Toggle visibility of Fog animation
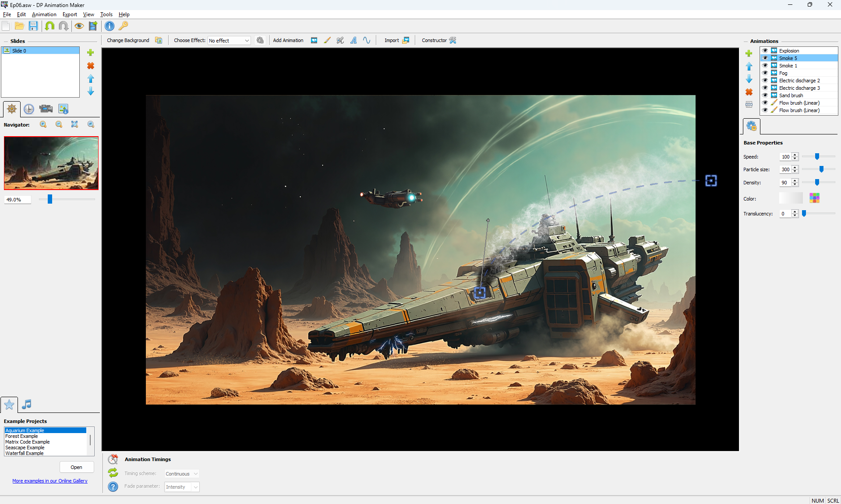Image resolution: width=841 pixels, height=504 pixels. click(765, 73)
